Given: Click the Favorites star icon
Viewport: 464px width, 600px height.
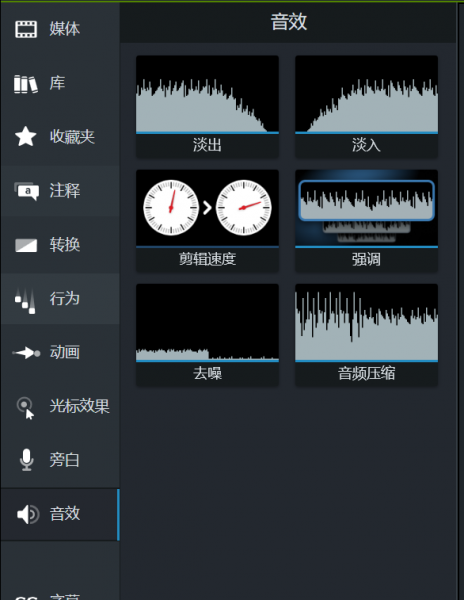Looking at the screenshot, I should pyautogui.click(x=26, y=137).
